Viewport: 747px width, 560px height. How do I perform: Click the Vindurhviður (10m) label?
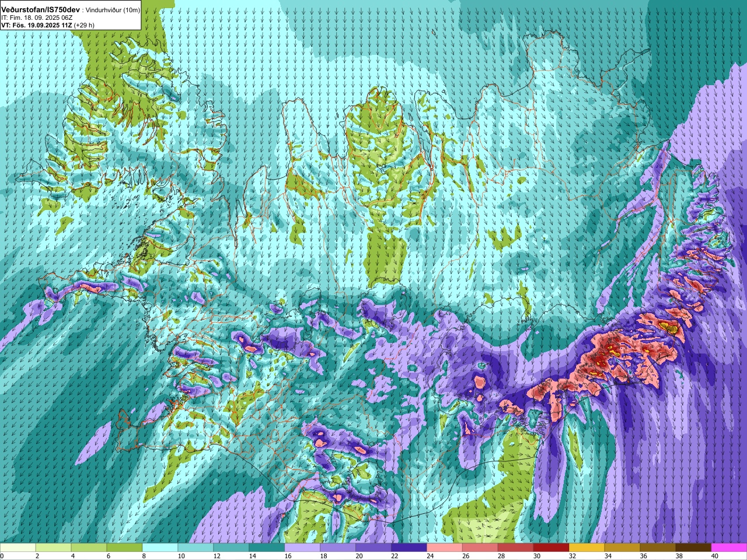(113, 10)
